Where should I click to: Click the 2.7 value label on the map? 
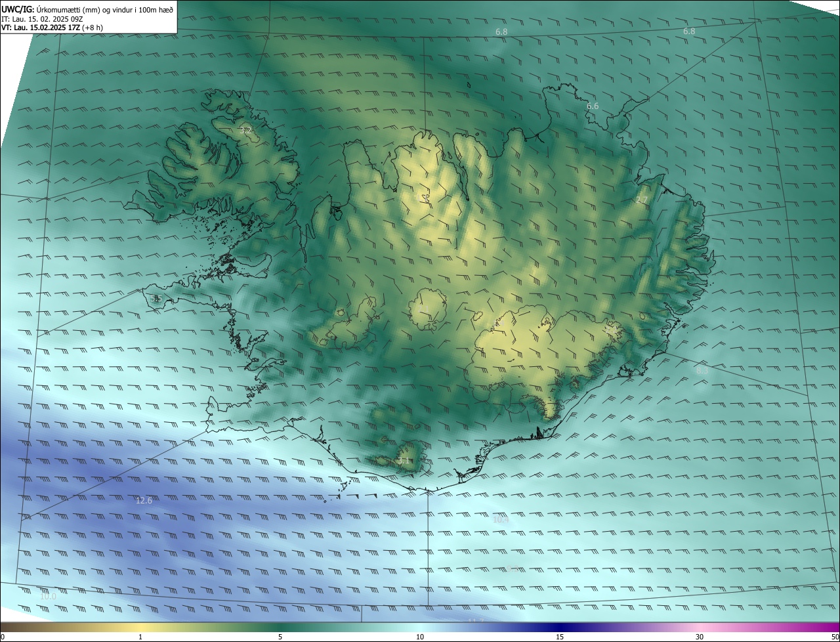pos(642,200)
